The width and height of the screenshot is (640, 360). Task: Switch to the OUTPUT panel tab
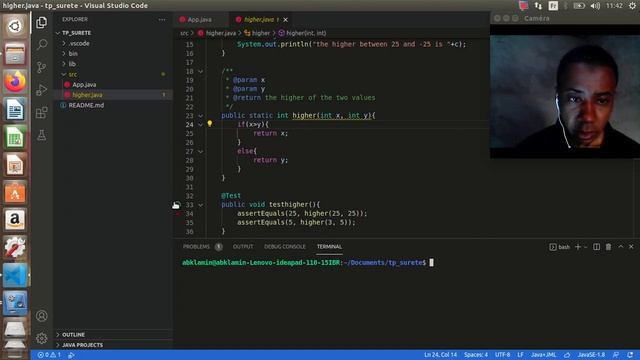(243, 247)
